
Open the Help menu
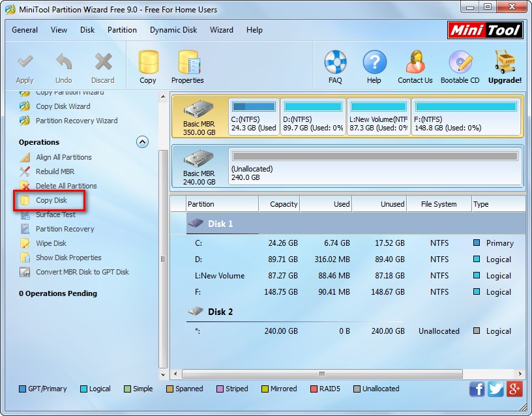[254, 30]
